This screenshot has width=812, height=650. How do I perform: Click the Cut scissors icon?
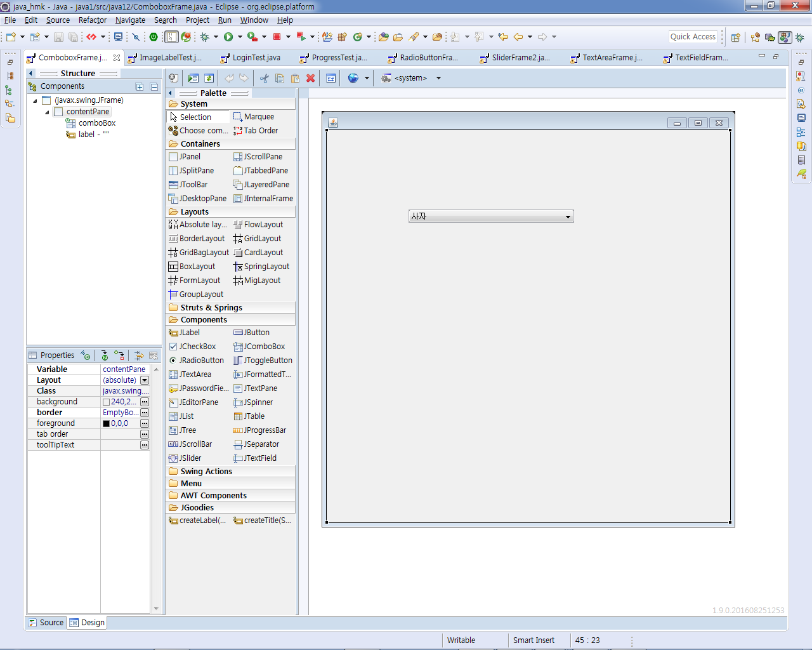[x=265, y=78]
